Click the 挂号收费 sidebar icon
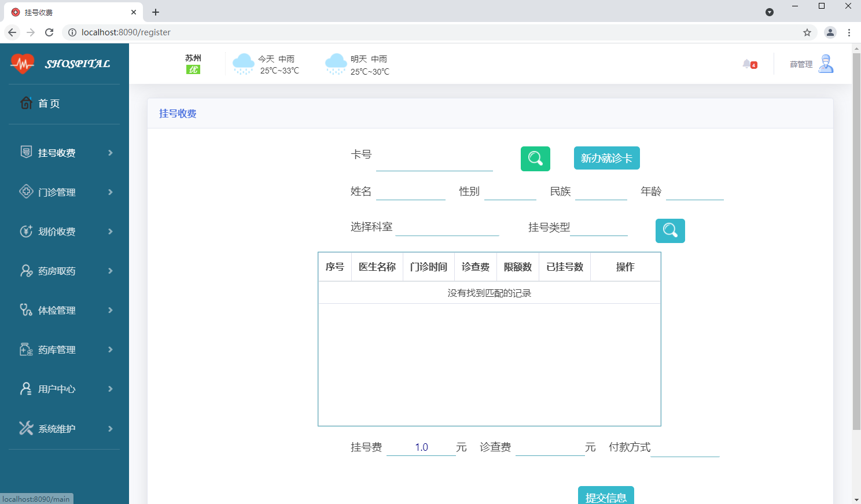The height and width of the screenshot is (504, 861). pyautogui.click(x=26, y=152)
